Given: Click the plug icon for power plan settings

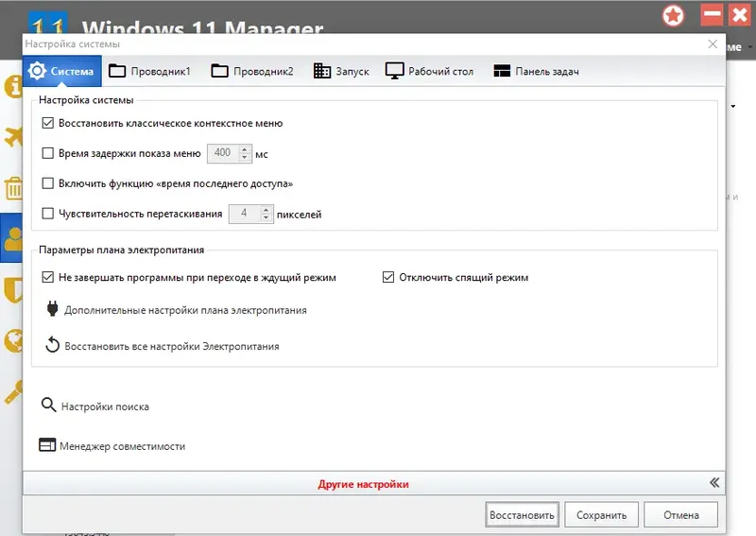Looking at the screenshot, I should pyautogui.click(x=53, y=309).
